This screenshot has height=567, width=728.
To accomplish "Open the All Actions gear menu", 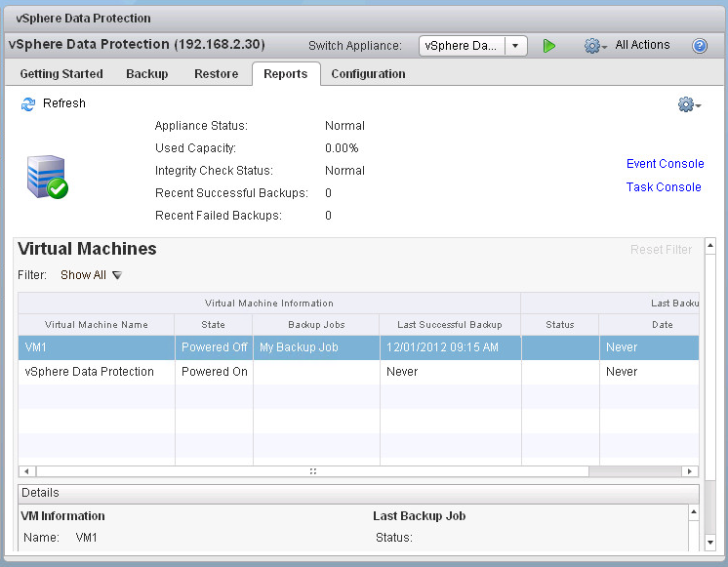I will coord(594,46).
